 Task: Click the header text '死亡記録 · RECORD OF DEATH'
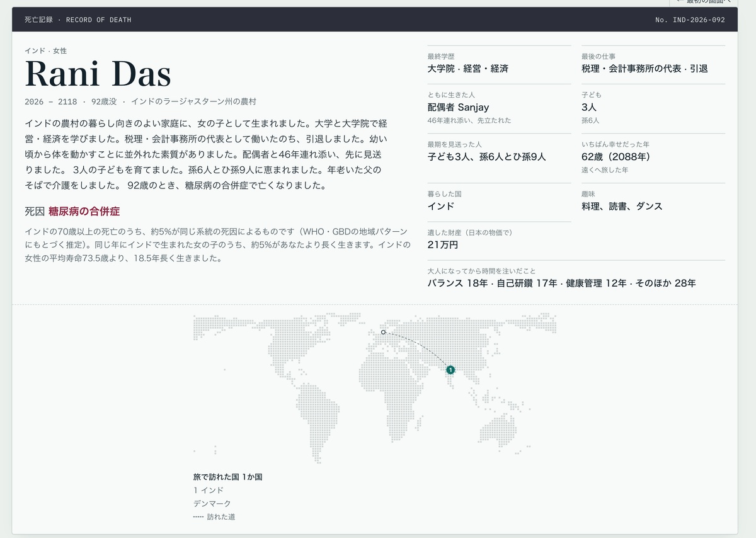[78, 20]
